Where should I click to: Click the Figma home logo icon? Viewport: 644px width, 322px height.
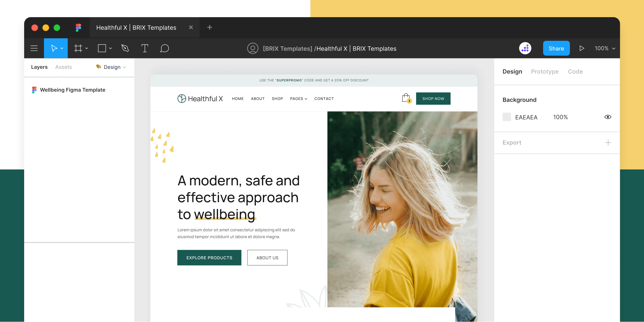coord(78,28)
